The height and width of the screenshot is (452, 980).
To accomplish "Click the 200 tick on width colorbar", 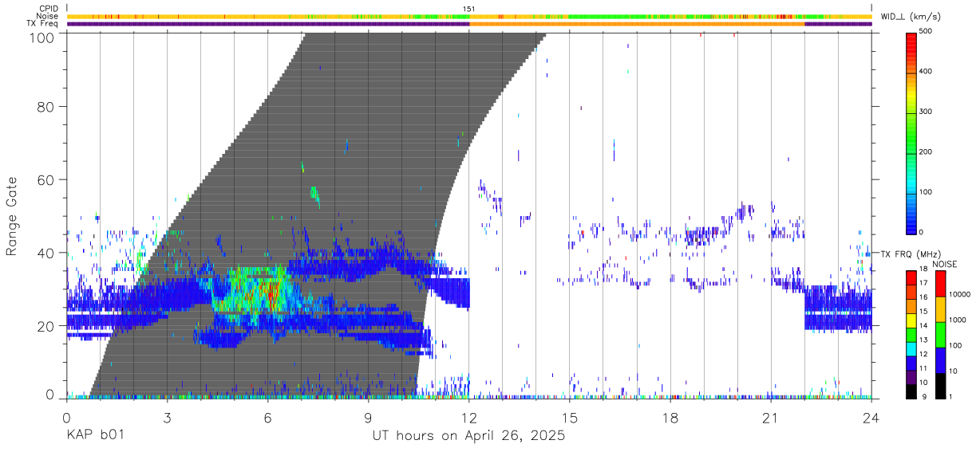I will click(x=927, y=151).
